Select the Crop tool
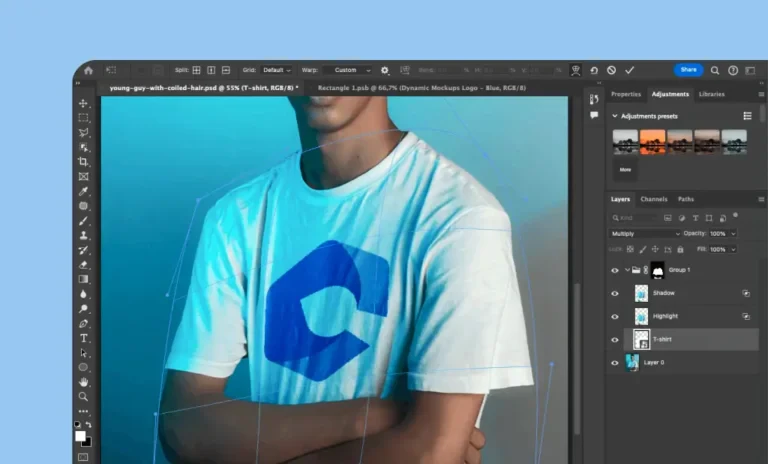The height and width of the screenshot is (464, 768). click(x=83, y=162)
